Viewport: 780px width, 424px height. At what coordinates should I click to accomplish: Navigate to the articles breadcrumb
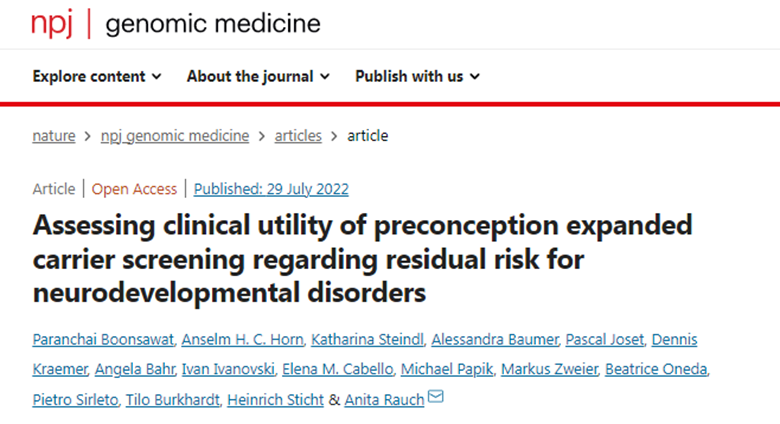[x=298, y=136]
